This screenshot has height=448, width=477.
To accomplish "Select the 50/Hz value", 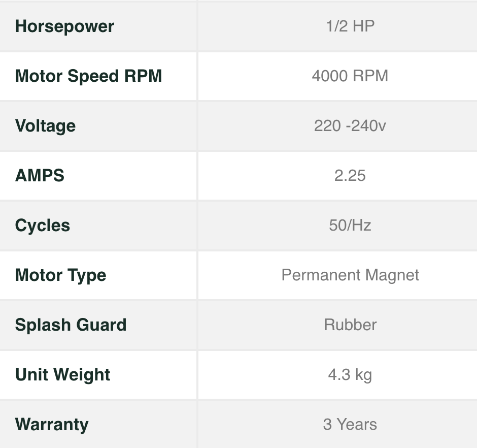I will coord(350,226).
